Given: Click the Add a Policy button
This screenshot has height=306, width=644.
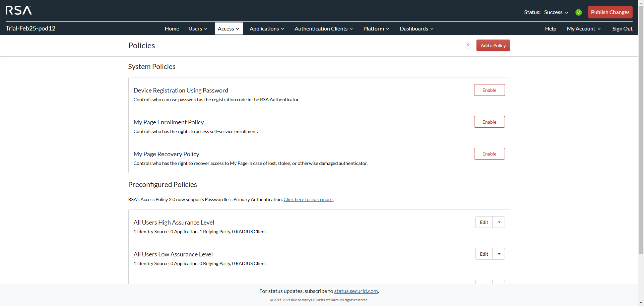Looking at the screenshot, I should [x=493, y=46].
